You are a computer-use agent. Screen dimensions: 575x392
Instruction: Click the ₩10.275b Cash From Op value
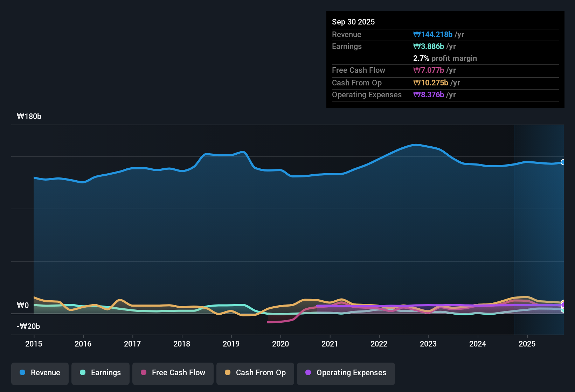coord(431,83)
